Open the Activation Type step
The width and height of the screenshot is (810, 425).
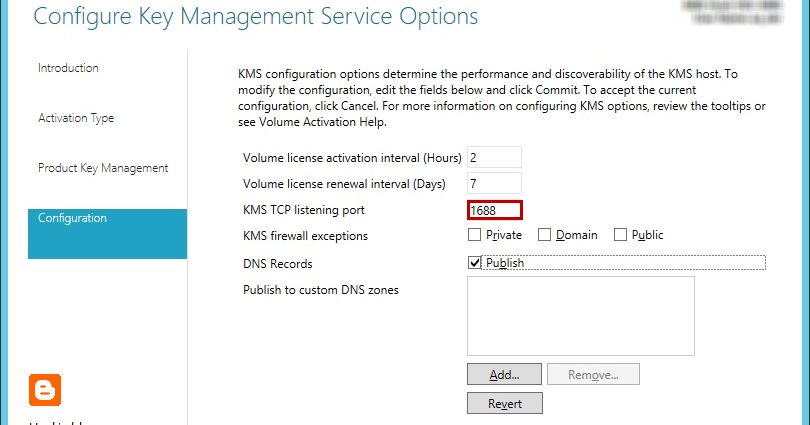coord(76,118)
